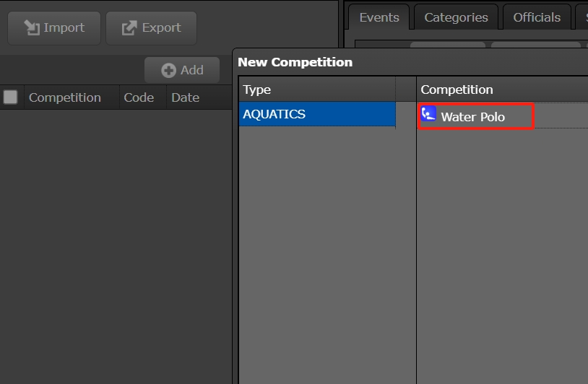The image size is (588, 384).
Task: Sort by the Code column header
Action: point(139,97)
